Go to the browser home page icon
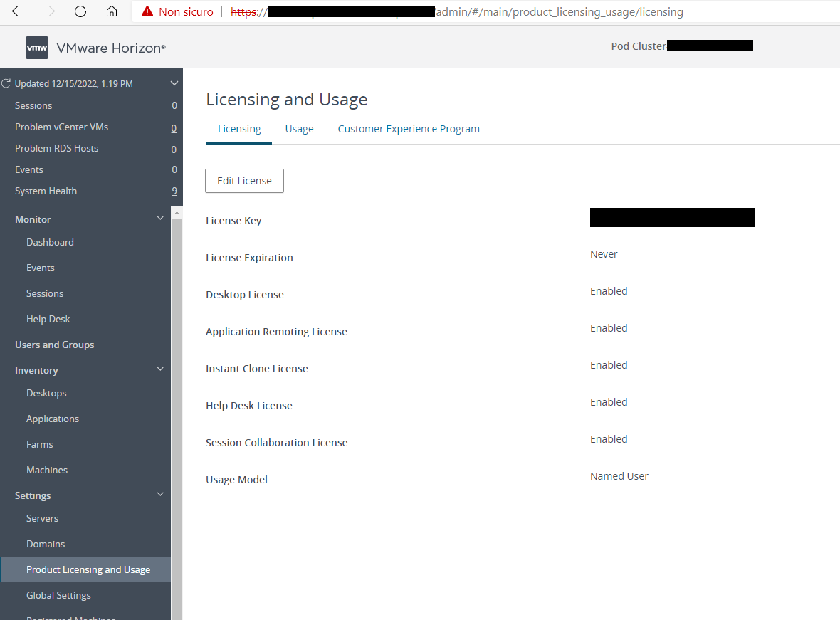 (x=112, y=11)
